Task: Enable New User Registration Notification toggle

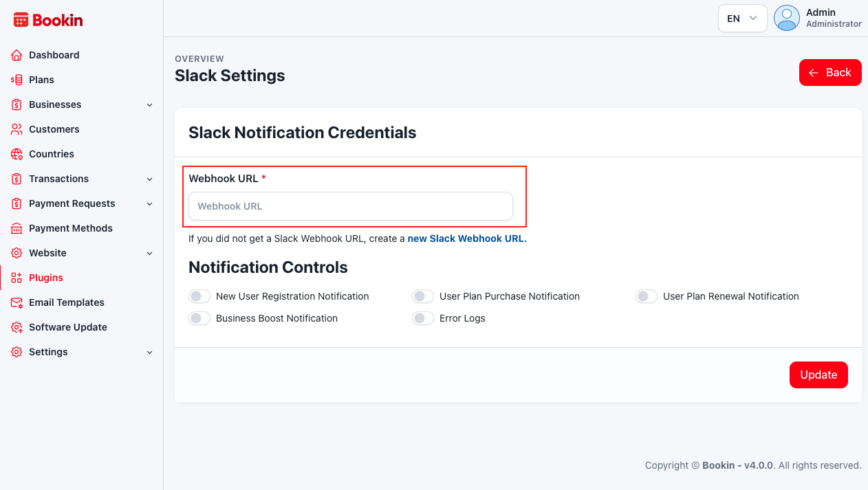Action: coord(199,296)
